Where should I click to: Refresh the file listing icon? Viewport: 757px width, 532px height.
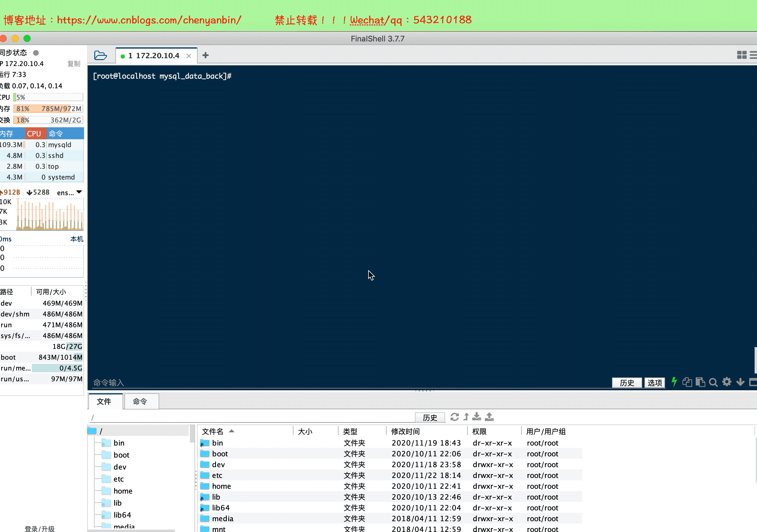click(x=454, y=417)
